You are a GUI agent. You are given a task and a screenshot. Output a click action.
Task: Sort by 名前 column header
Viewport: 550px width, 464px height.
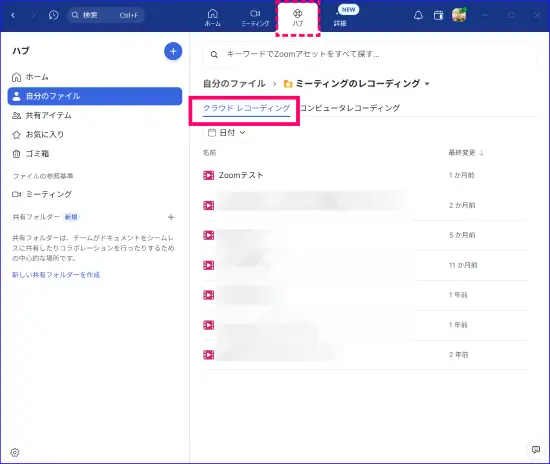pyautogui.click(x=209, y=153)
